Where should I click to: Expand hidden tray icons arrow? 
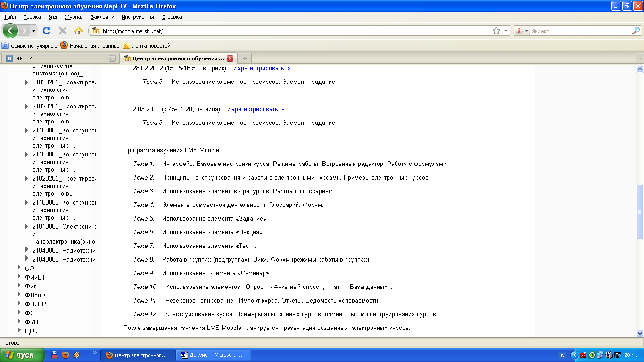pyautogui.click(x=574, y=355)
